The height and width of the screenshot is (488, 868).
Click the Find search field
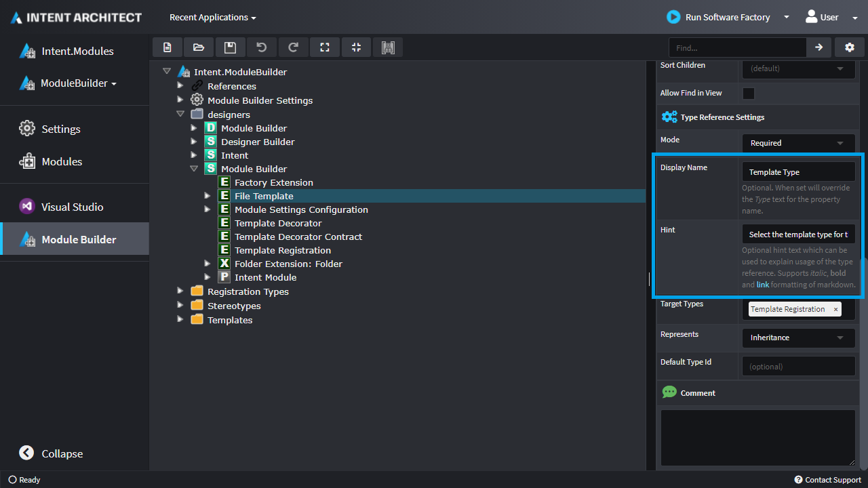click(x=738, y=47)
